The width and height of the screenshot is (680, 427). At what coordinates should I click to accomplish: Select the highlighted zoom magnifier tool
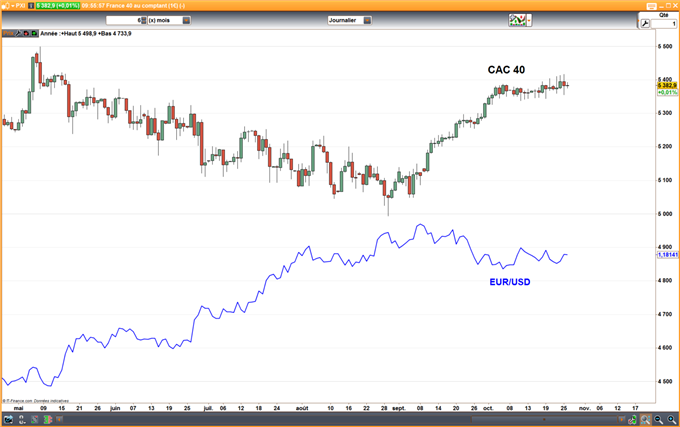click(645, 420)
